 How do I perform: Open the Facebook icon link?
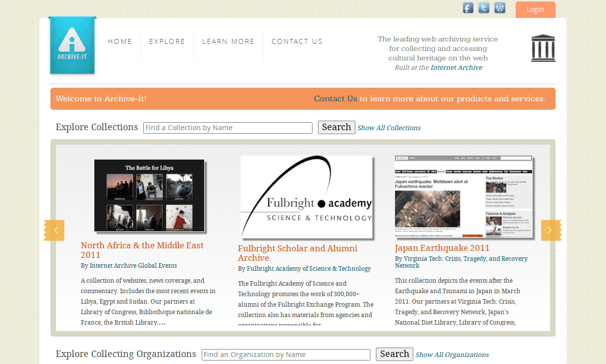[x=468, y=8]
